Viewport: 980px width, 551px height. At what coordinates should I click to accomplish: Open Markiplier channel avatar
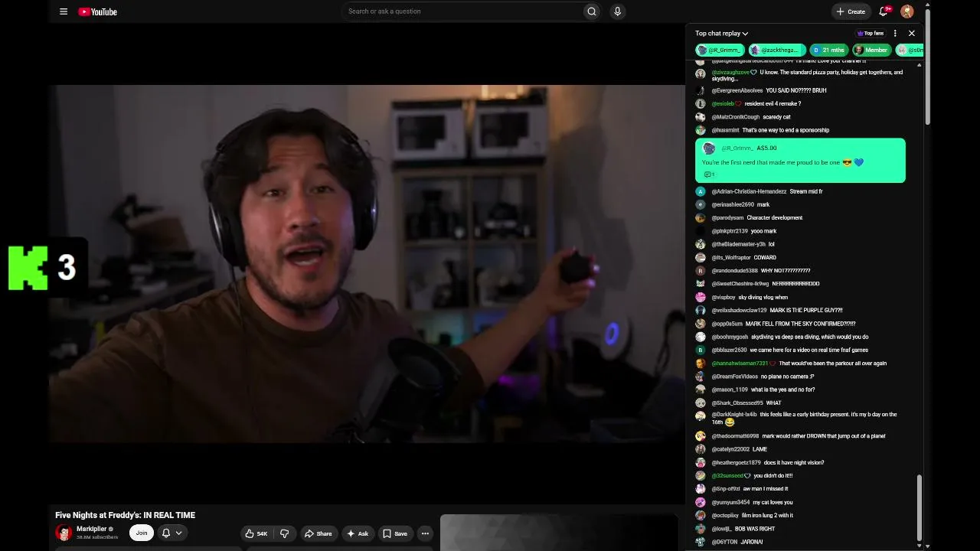coord(64,533)
